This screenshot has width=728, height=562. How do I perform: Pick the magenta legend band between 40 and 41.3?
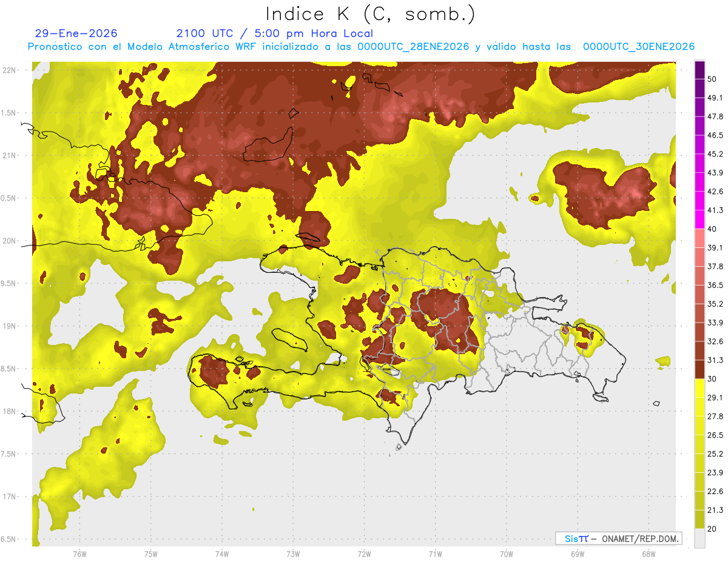(x=699, y=219)
